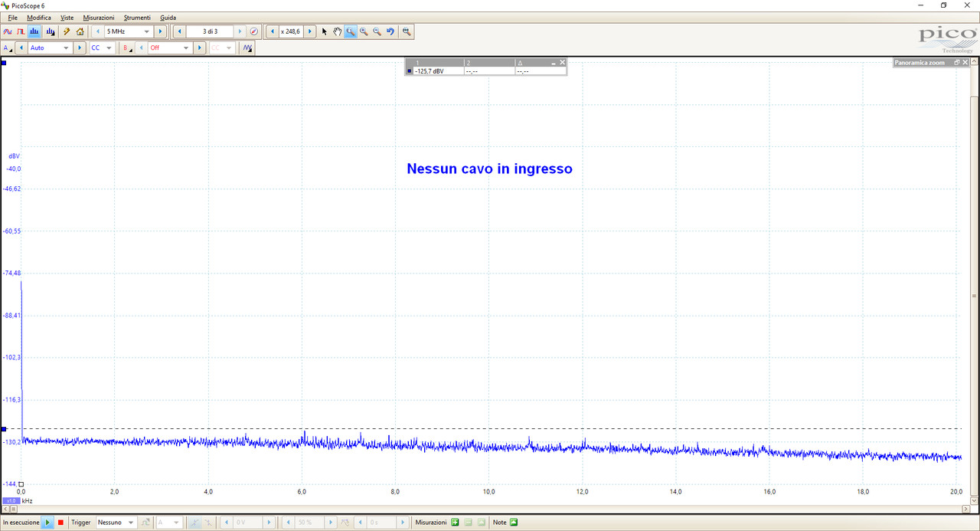Restore the Panoramica zoom panel
This screenshot has width=980, height=531.
click(955, 63)
